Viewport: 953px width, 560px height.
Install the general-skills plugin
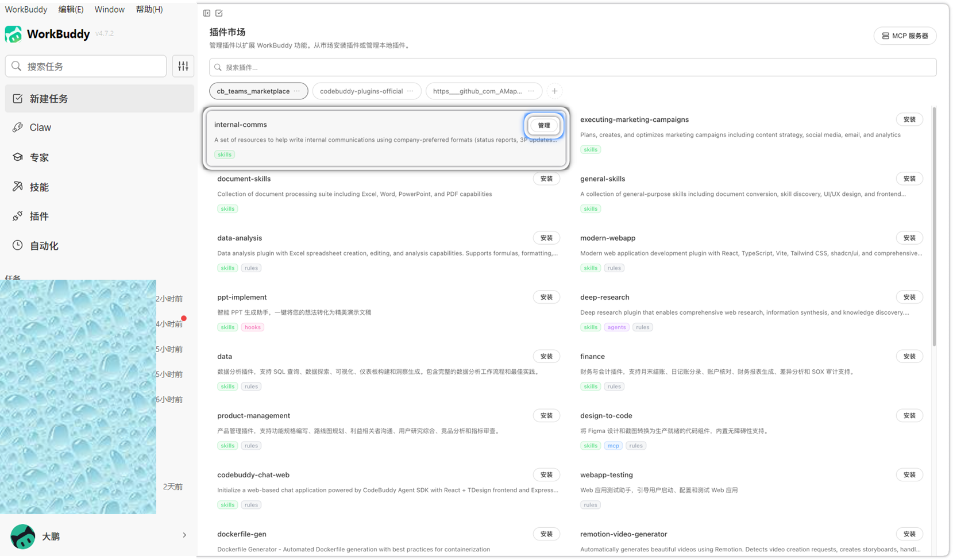point(909,179)
